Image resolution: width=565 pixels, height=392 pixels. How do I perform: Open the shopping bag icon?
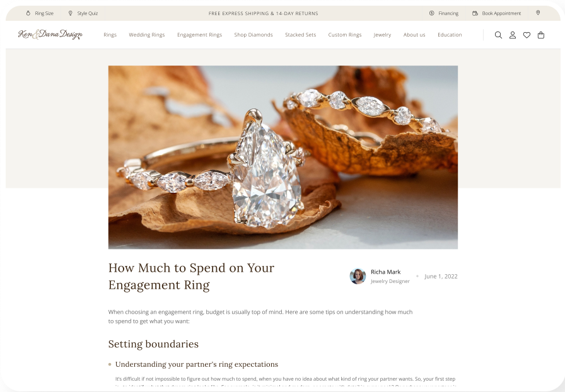click(x=541, y=35)
